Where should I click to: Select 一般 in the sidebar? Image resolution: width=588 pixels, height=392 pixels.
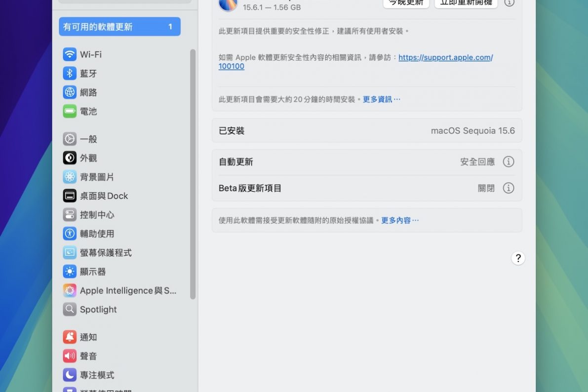point(88,139)
